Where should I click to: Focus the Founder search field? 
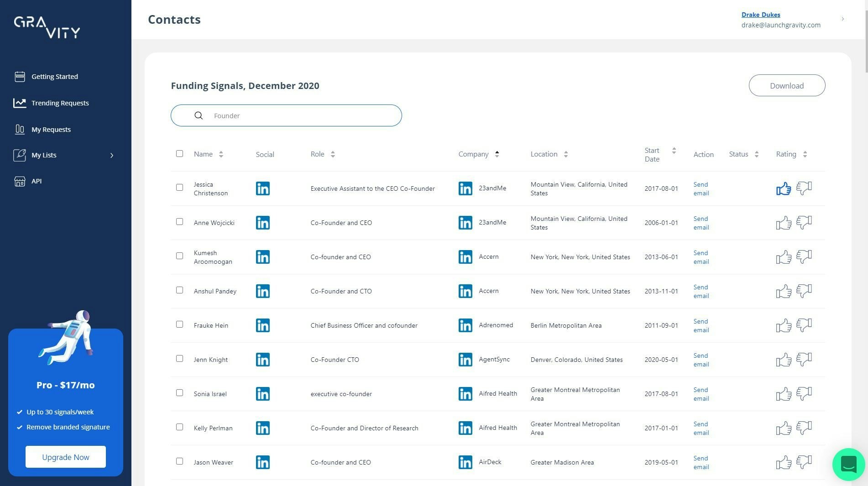tap(286, 115)
